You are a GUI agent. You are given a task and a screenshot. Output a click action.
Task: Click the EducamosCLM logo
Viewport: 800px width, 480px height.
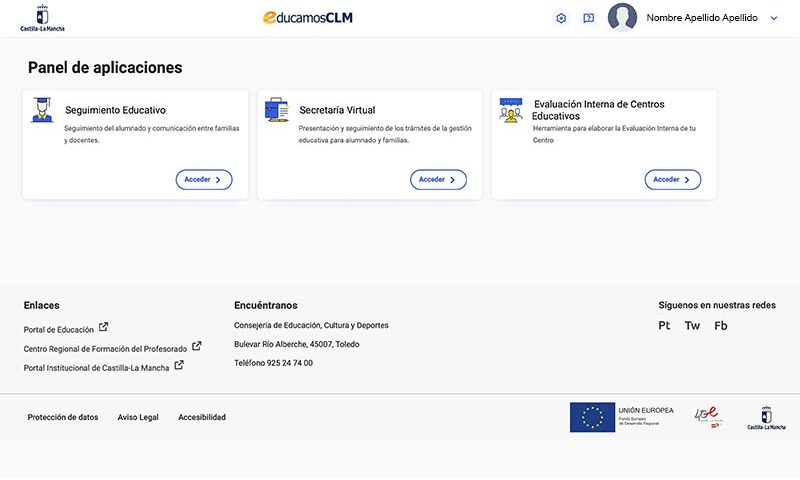(308, 18)
